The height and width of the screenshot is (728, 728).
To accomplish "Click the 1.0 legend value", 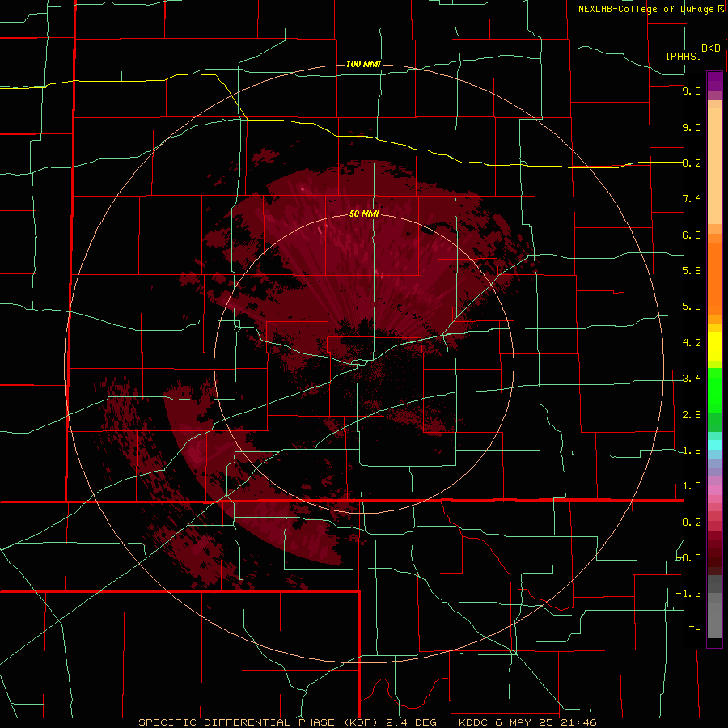I will pos(692,486).
